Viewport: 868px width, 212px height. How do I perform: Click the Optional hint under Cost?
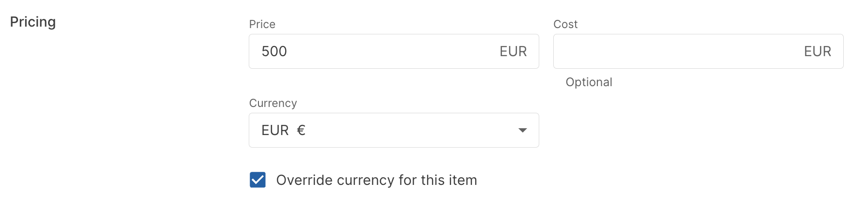pos(589,82)
